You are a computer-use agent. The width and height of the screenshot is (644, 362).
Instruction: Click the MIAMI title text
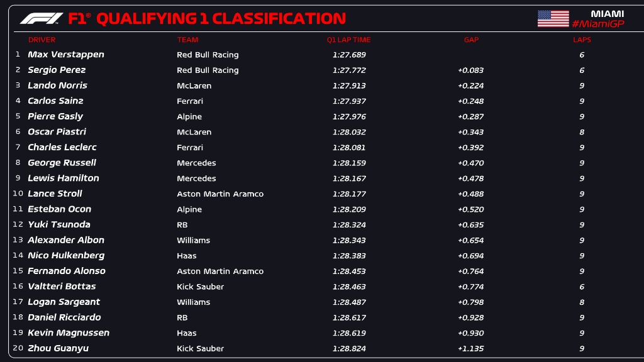pyautogui.click(x=607, y=14)
